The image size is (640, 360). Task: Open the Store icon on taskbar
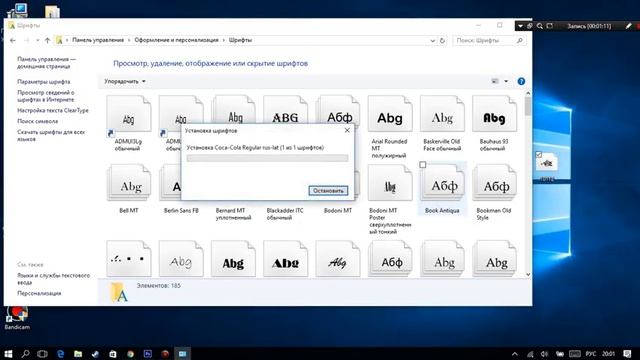(x=113, y=353)
